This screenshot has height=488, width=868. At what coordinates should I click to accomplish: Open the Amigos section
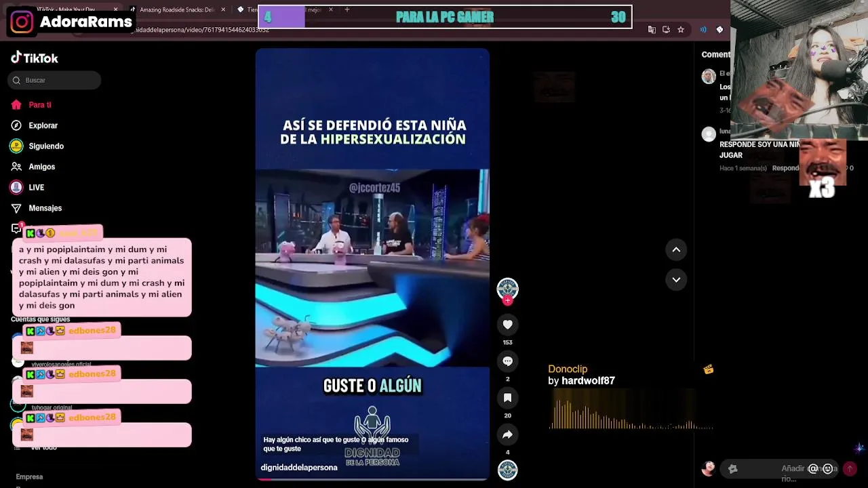[x=42, y=167]
